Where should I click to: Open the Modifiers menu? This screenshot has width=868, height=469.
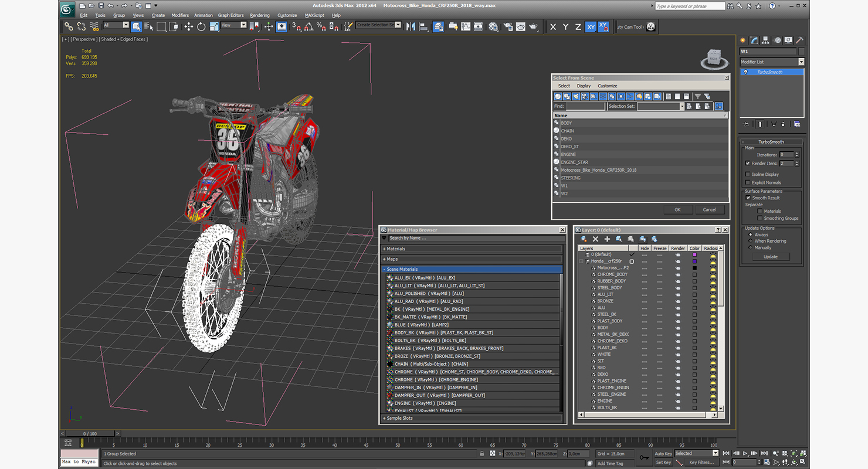(x=180, y=15)
